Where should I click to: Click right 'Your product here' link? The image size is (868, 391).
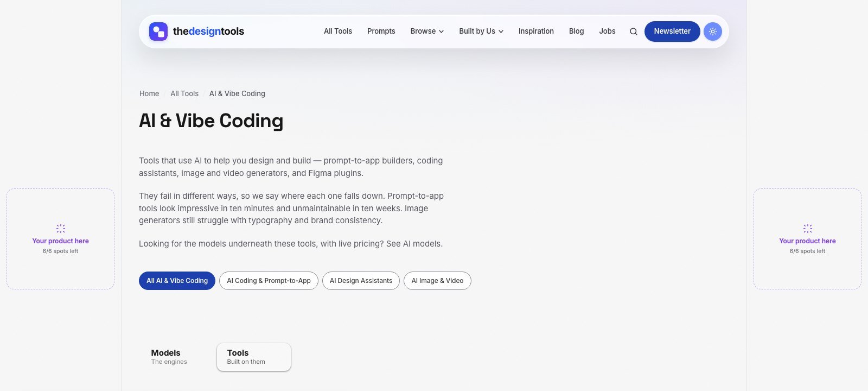click(807, 241)
